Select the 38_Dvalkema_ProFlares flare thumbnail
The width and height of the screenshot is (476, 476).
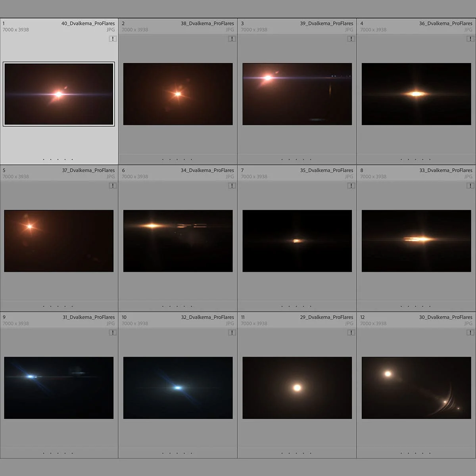click(178, 94)
